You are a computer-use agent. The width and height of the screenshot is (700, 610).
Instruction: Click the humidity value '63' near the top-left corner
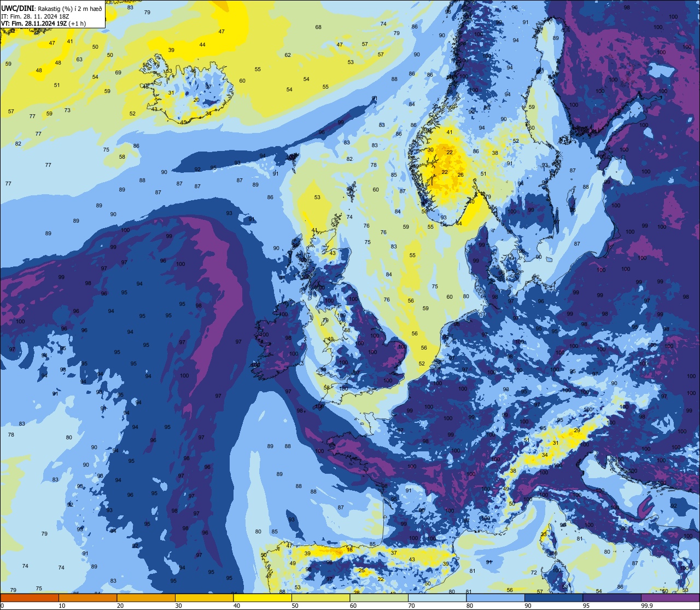point(79,59)
